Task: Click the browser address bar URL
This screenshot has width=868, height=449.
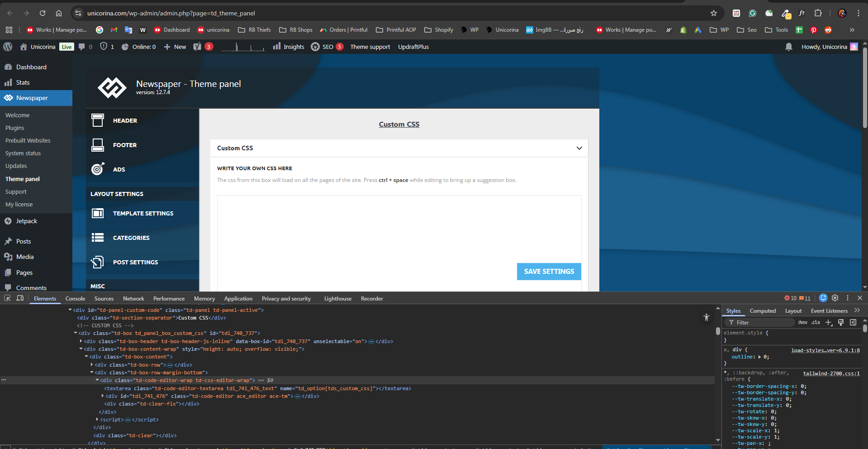Action: (171, 13)
